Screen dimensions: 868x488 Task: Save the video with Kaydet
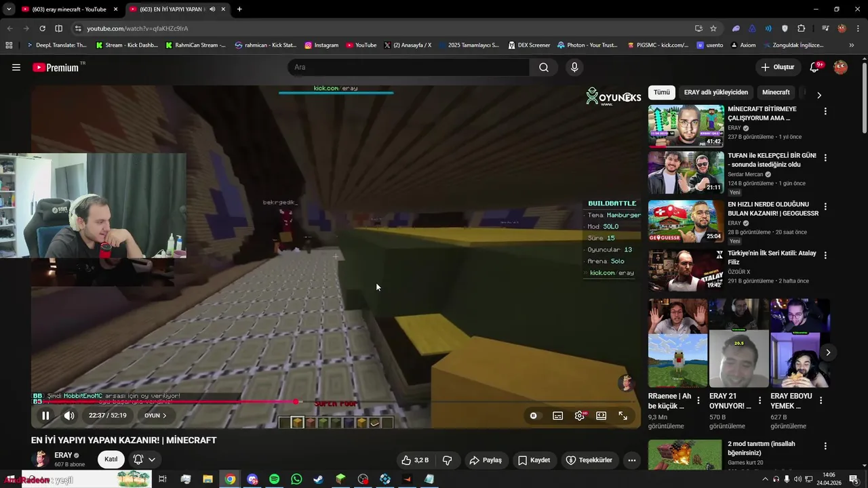coord(534,460)
